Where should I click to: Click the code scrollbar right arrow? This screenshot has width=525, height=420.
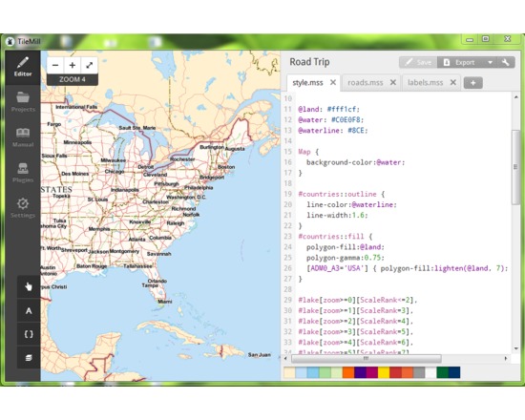click(506, 358)
